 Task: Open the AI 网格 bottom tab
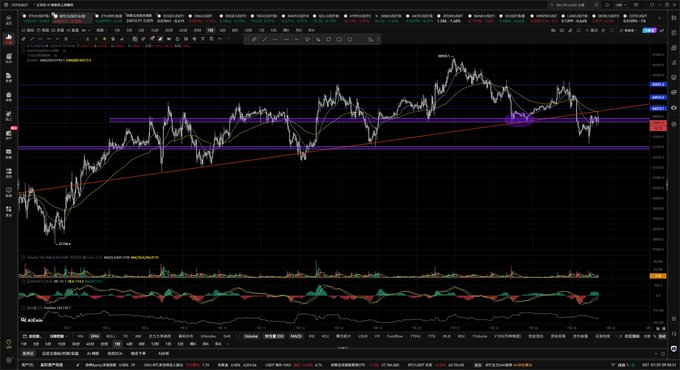coord(93,354)
